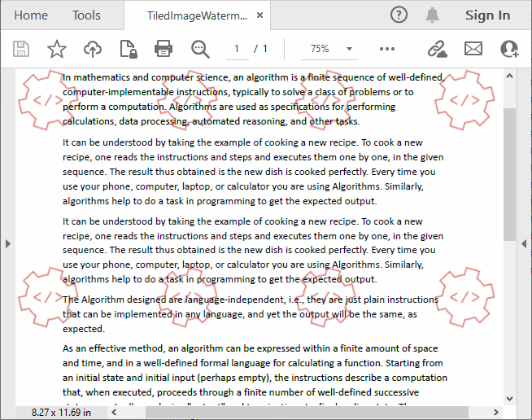Open more tools ellipsis menu
Viewport: 532px width, 420px height.
pyautogui.click(x=387, y=49)
